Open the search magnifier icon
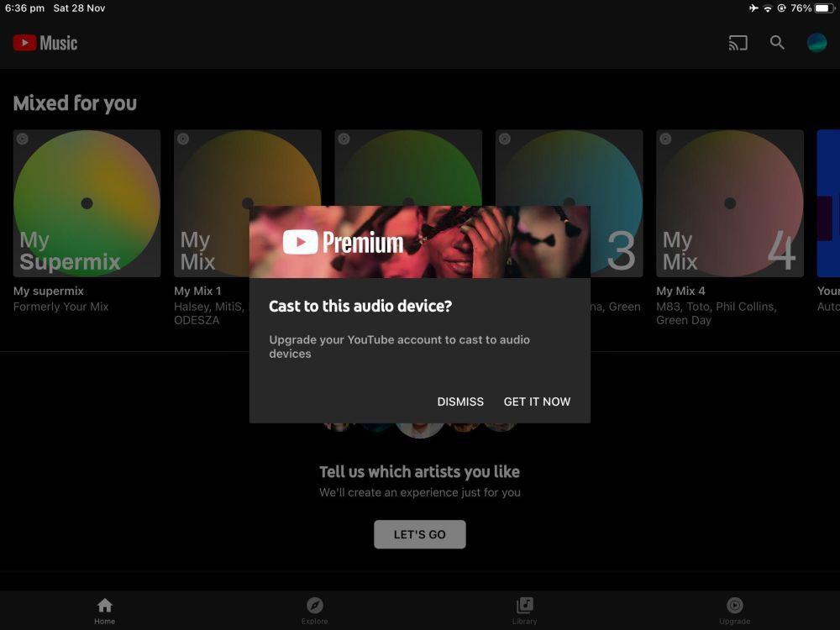 pyautogui.click(x=777, y=43)
